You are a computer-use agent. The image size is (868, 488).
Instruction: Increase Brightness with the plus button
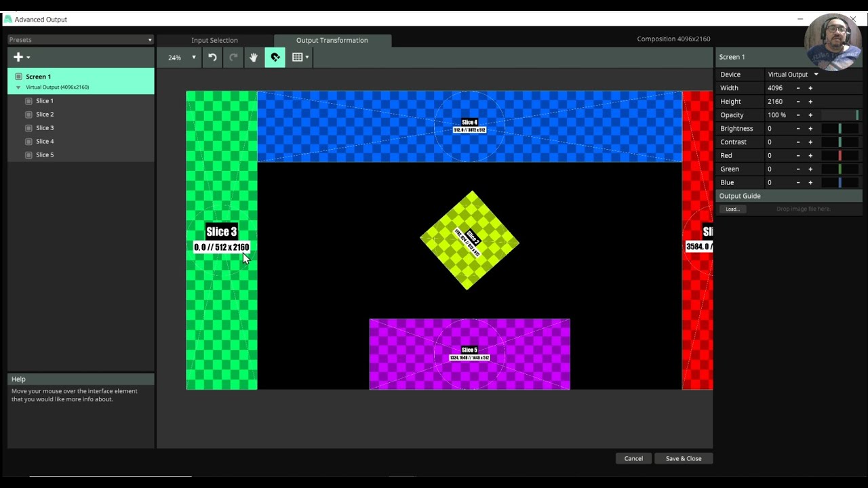click(810, 129)
